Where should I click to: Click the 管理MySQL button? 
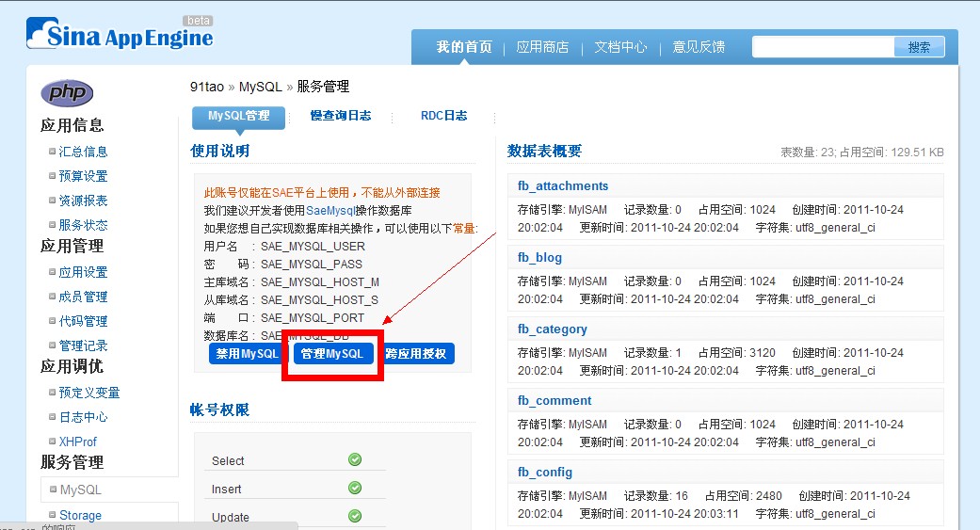coord(332,354)
